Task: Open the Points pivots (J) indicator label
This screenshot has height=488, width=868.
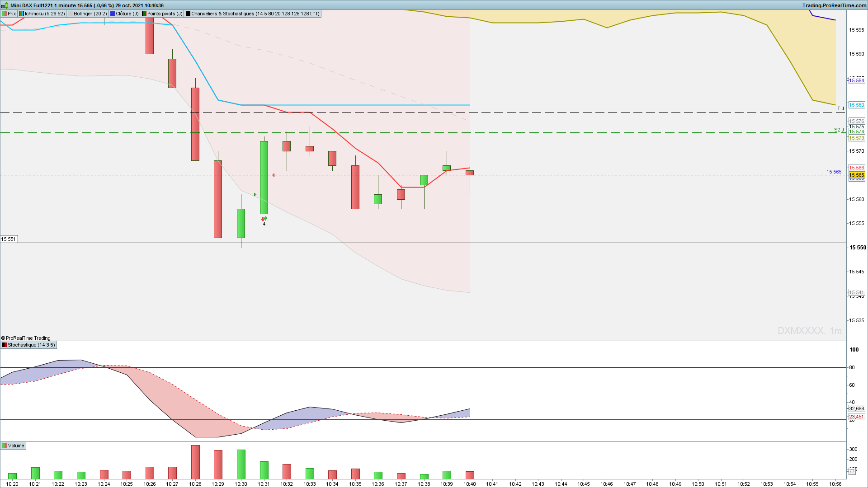Action: click(x=162, y=14)
